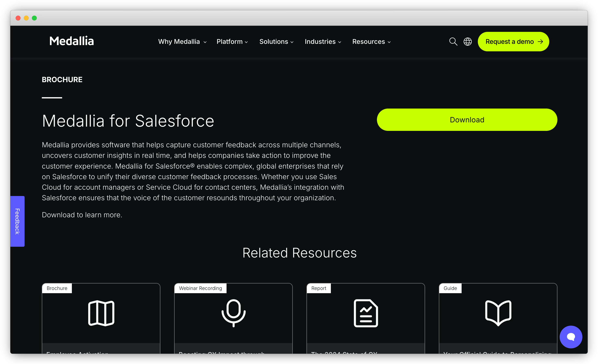Click the globe language selector icon
The height and width of the screenshot is (364, 598).
pyautogui.click(x=467, y=42)
